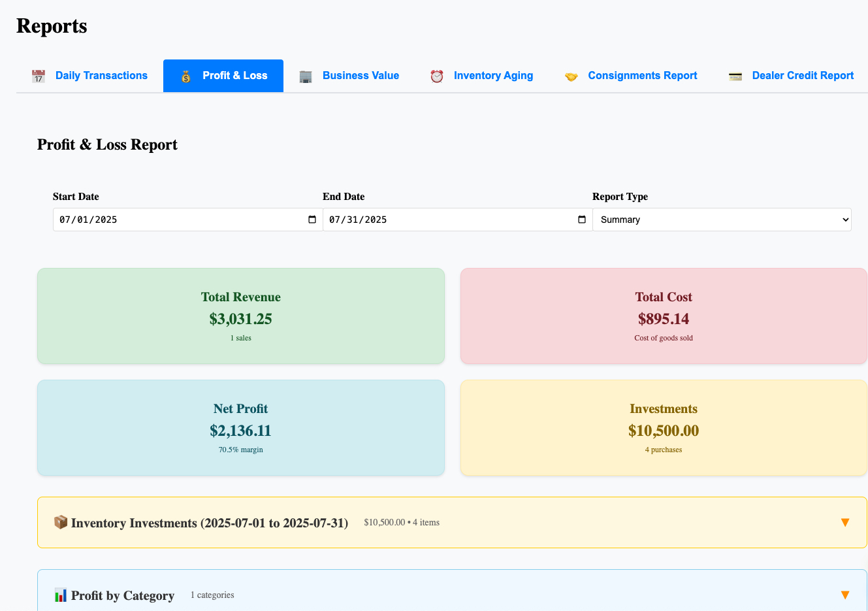Open the End Date calendar picker icon

(582, 220)
